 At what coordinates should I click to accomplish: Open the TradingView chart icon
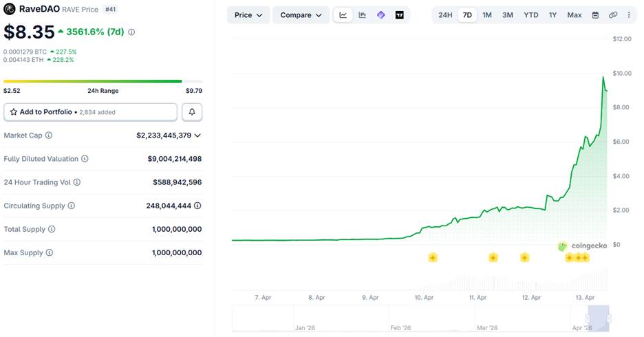400,15
